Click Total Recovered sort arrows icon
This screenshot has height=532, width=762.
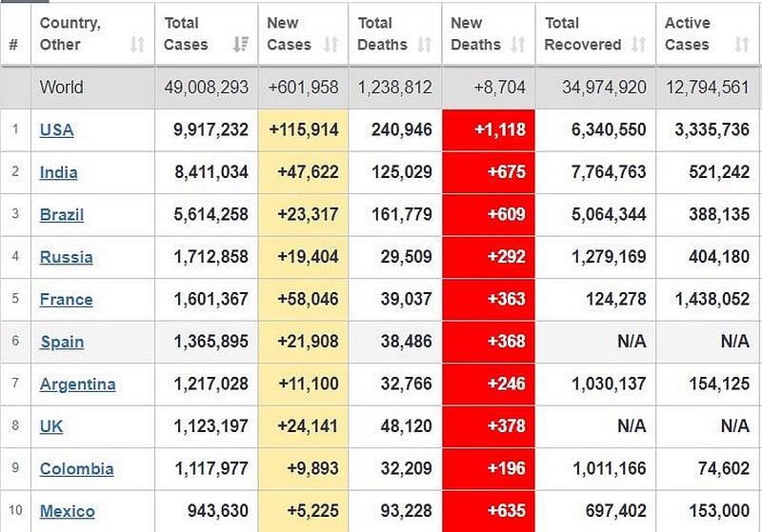click(638, 45)
